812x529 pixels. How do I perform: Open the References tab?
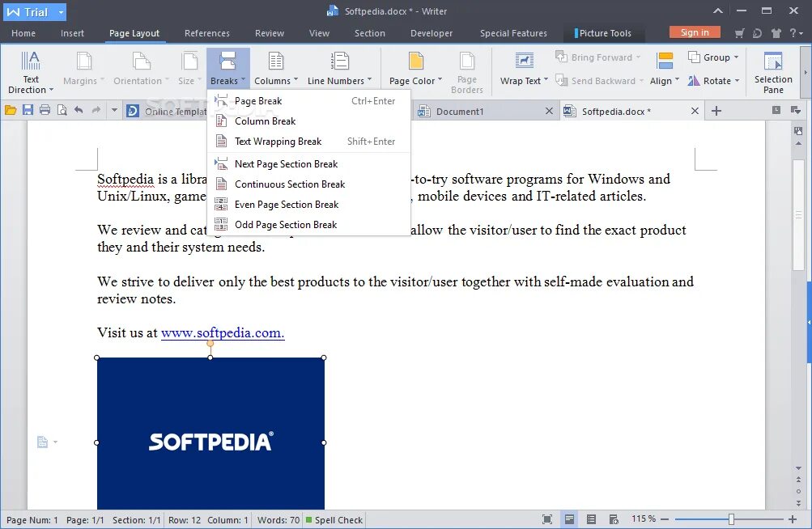coord(207,33)
